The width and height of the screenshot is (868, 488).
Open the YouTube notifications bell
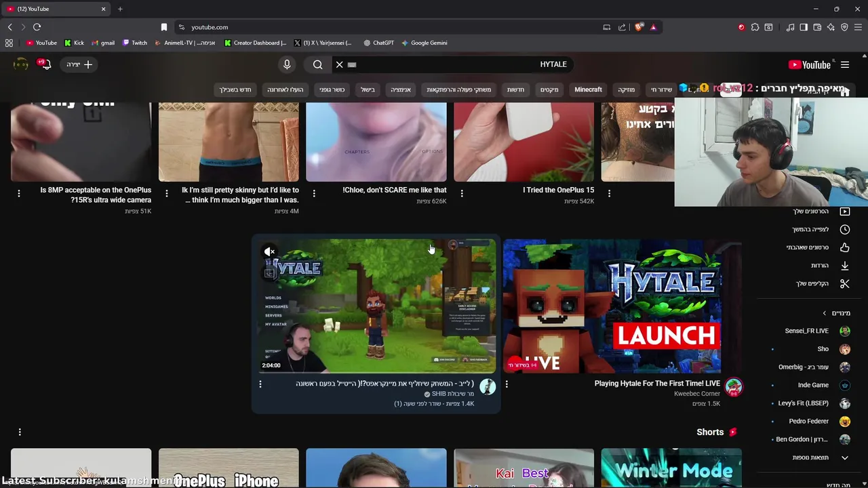(x=45, y=64)
